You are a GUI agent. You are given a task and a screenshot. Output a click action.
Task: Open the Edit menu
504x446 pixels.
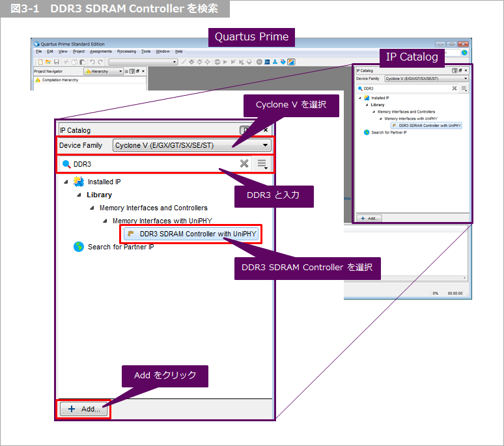tap(50, 51)
